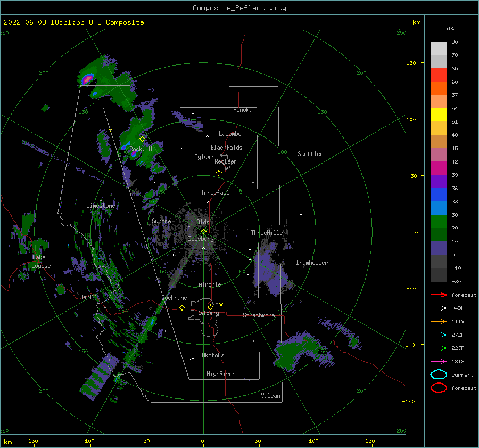Click the bottom-left yellow km axis label

pos(7,442)
